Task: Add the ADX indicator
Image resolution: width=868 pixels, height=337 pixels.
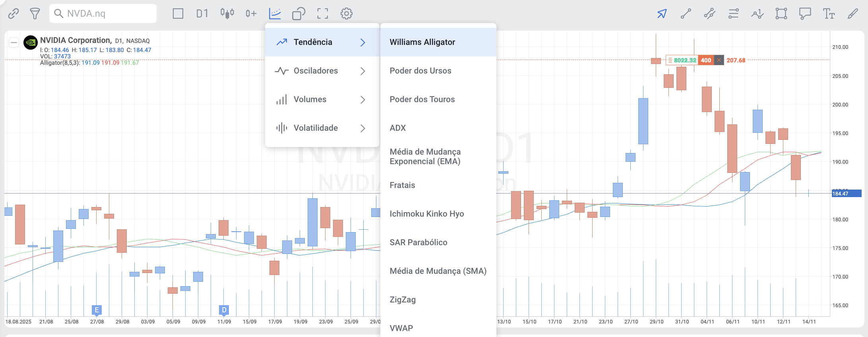Action: tap(438, 128)
